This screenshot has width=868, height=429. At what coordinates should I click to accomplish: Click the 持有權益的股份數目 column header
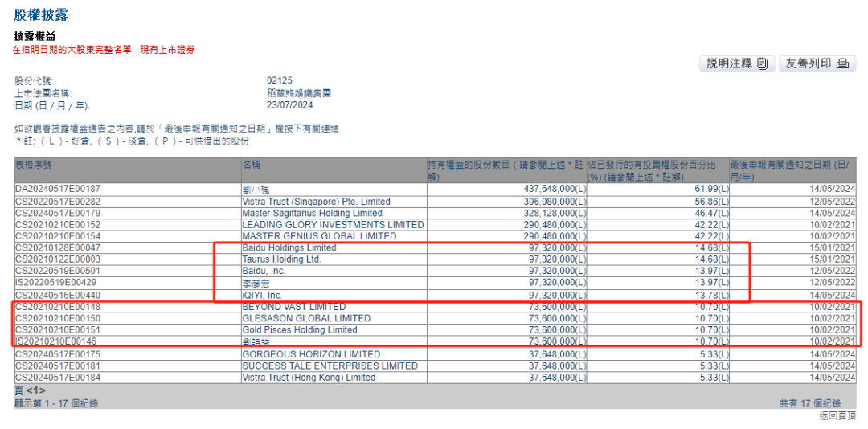506,170
